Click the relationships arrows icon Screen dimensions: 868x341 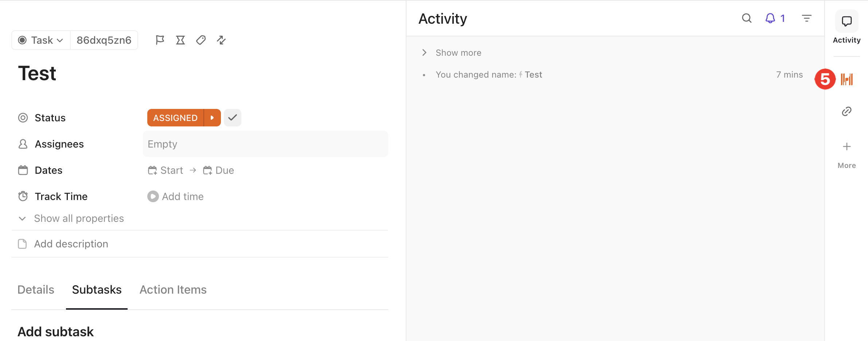tap(221, 40)
